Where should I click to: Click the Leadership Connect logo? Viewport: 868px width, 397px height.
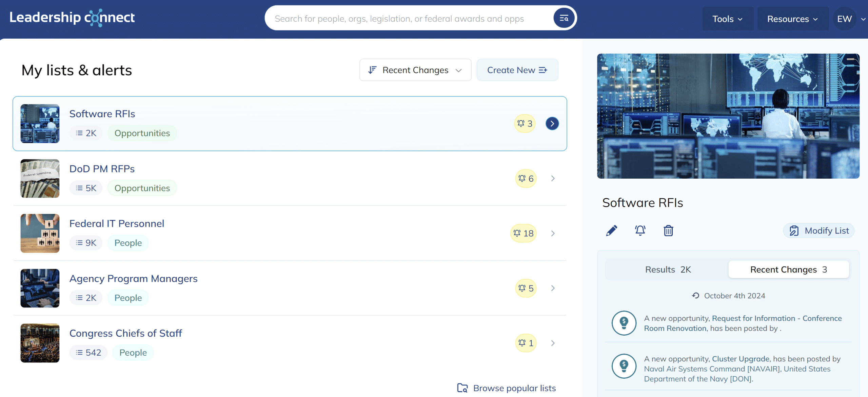pyautogui.click(x=72, y=18)
